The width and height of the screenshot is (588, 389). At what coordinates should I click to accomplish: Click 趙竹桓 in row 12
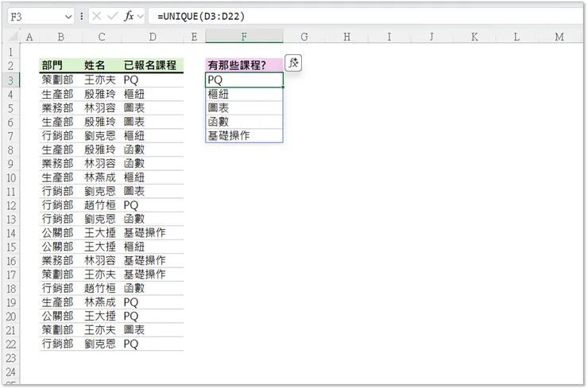[x=100, y=205]
